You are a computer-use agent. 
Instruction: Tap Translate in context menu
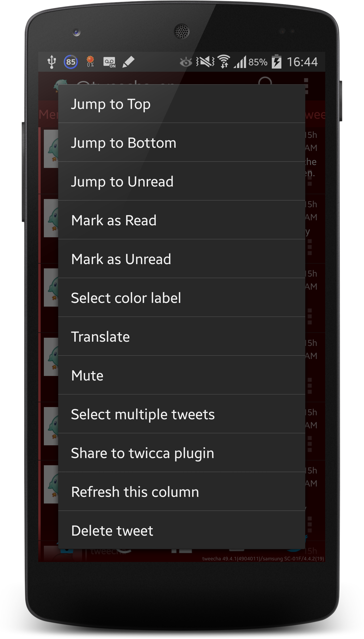[x=181, y=337]
